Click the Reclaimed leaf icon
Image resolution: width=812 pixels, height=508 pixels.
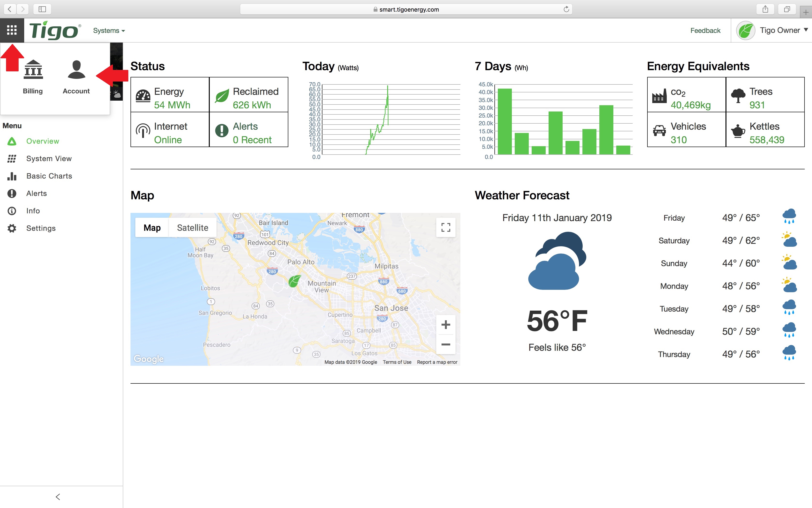(222, 97)
